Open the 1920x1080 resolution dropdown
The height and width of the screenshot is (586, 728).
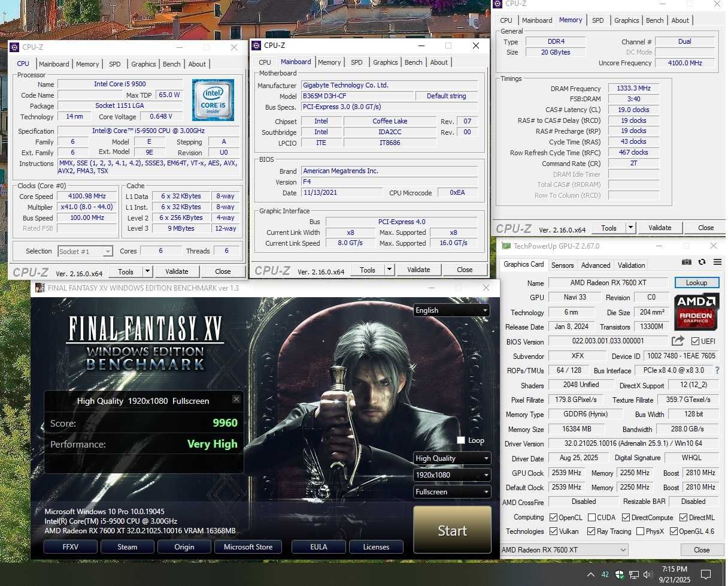(451, 475)
